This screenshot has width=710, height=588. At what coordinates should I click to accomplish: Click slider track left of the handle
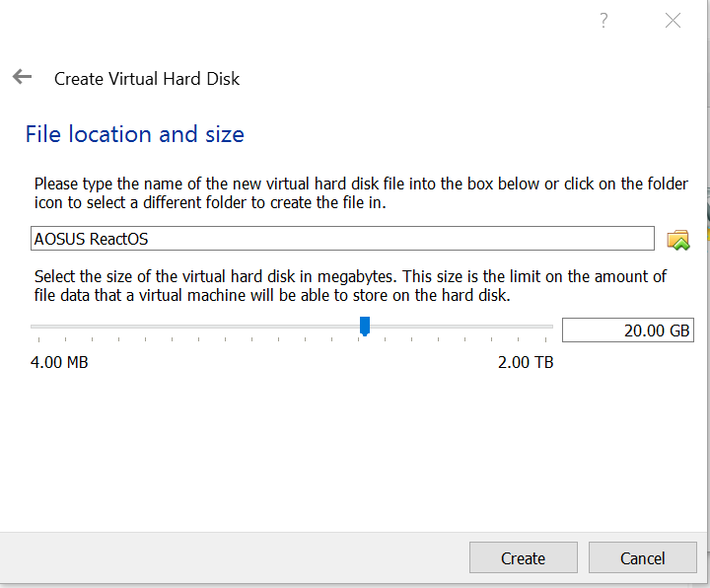pyautogui.click(x=197, y=327)
